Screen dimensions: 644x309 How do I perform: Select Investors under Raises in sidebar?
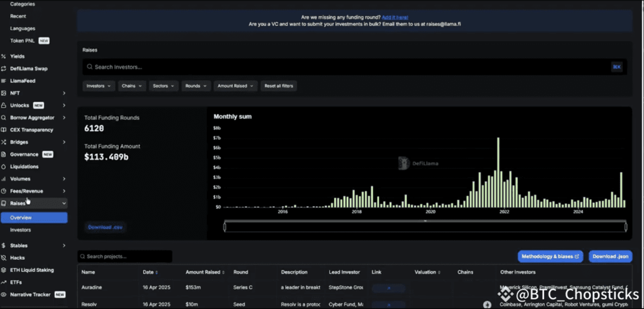(20, 230)
